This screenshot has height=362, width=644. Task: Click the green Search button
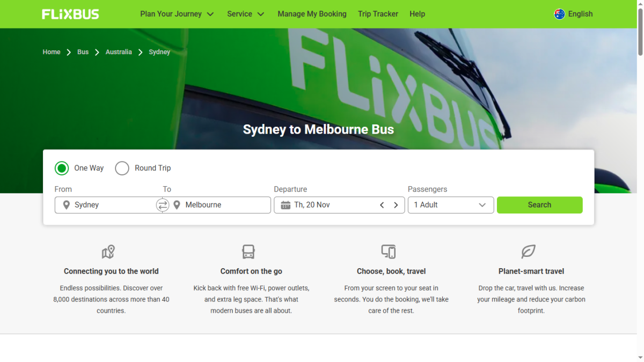point(539,205)
